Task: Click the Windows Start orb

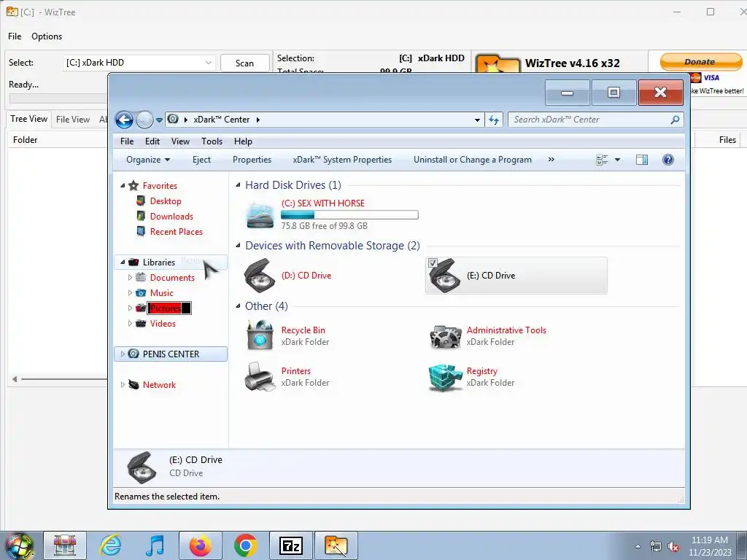Action: [19, 545]
